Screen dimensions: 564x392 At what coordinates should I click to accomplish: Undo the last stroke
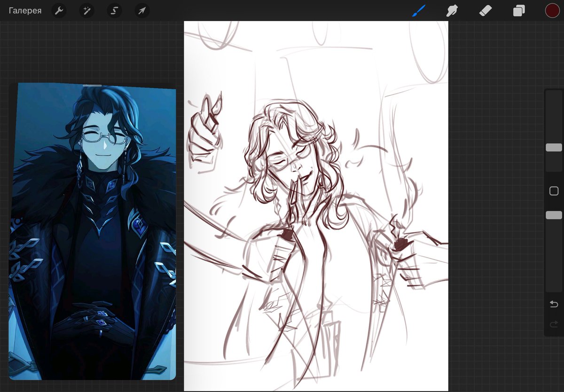click(554, 305)
